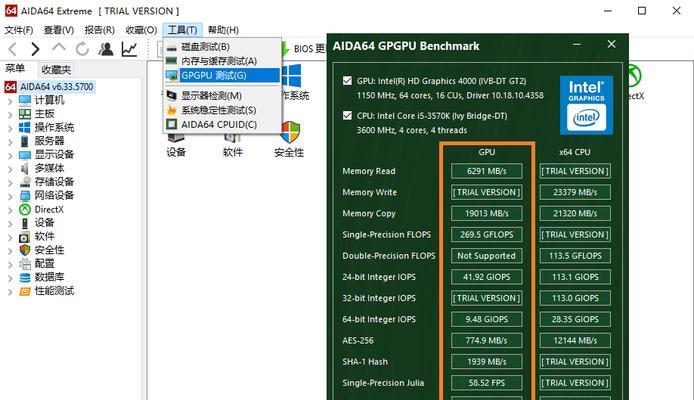Close the AIDA64 GPGPU Benchmark dialog
The image size is (694, 400).
(613, 46)
